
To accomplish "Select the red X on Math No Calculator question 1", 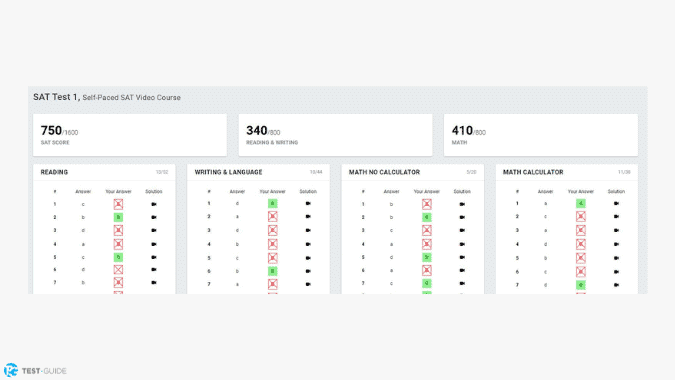I will pyautogui.click(x=427, y=204).
